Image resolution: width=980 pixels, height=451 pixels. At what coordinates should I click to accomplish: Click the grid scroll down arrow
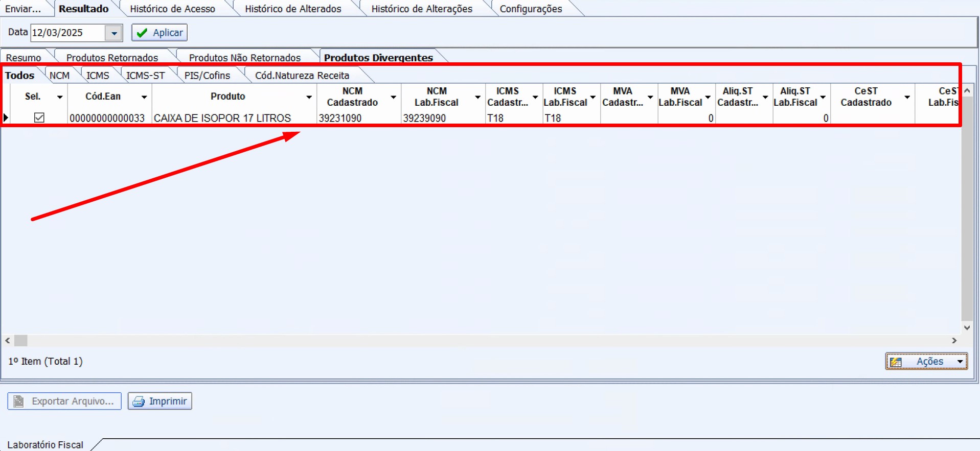point(967,328)
